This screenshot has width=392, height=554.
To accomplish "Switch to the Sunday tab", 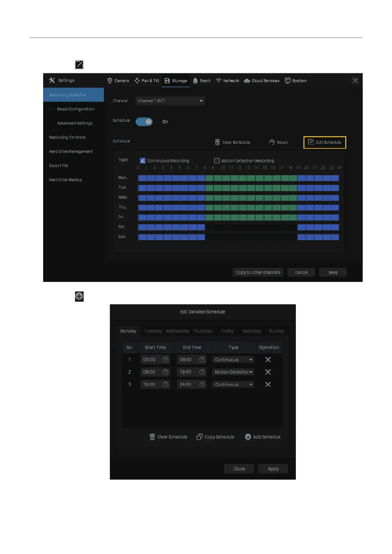I will pos(276,331).
